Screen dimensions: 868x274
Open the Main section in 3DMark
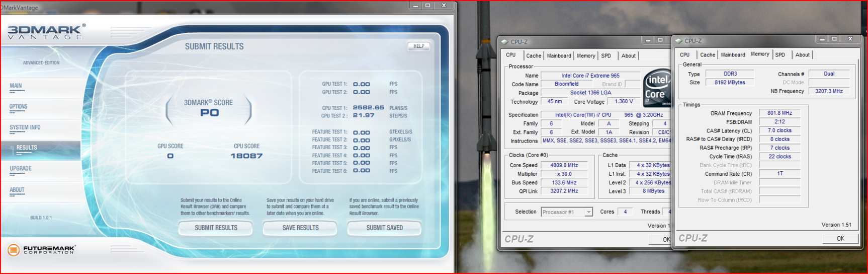click(16, 86)
